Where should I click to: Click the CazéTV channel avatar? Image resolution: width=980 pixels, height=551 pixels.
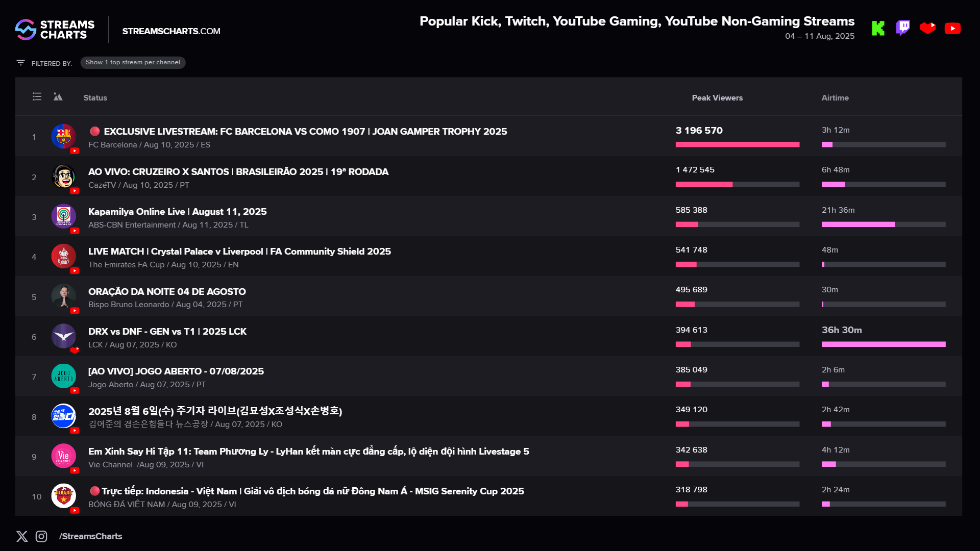[64, 177]
